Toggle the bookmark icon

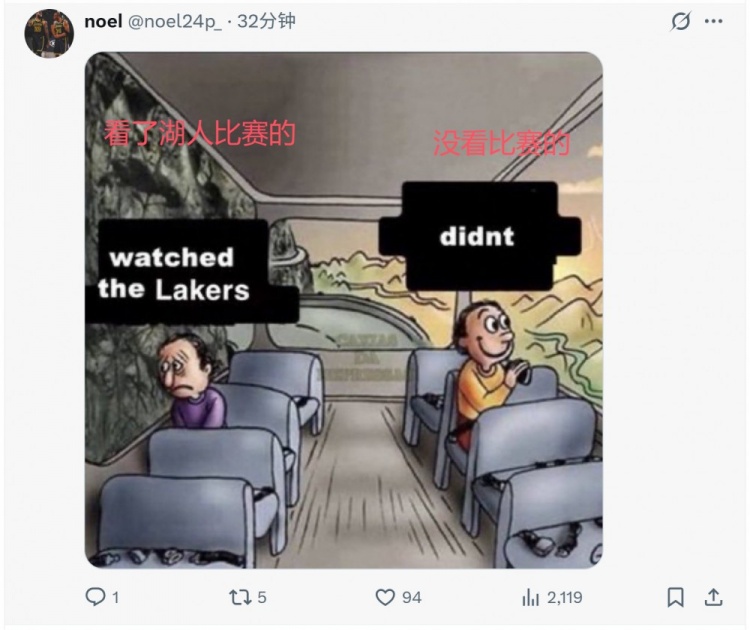(675, 597)
